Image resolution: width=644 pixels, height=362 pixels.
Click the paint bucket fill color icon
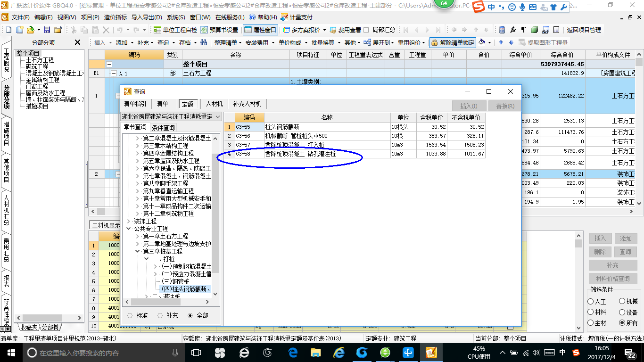coord(482,42)
